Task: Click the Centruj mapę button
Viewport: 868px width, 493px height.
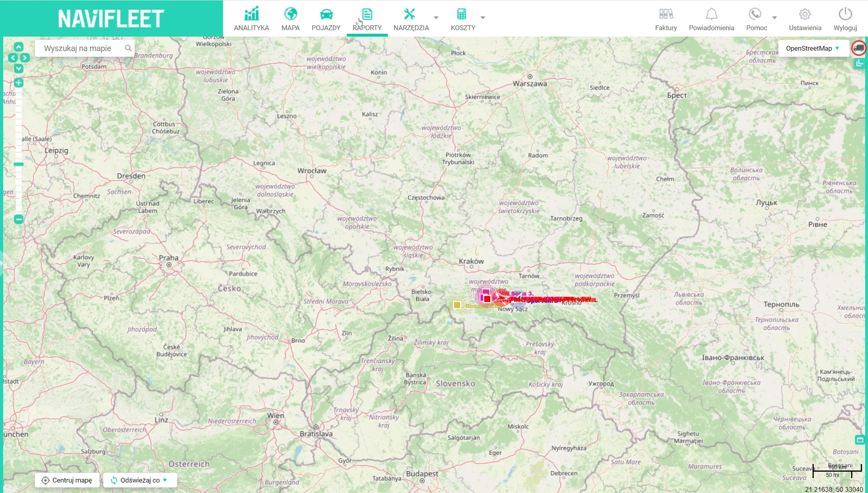Action: pyautogui.click(x=67, y=480)
